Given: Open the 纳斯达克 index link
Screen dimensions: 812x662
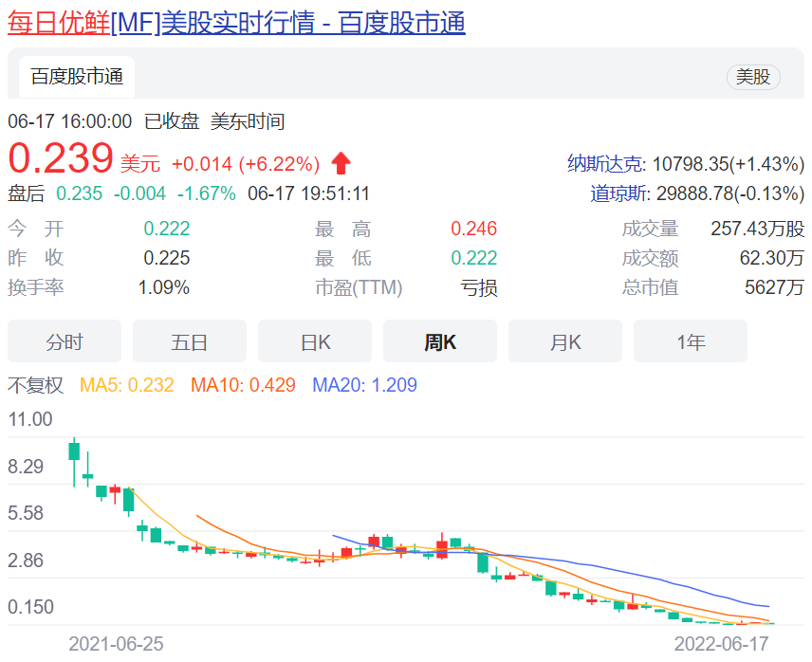Looking at the screenshot, I should coord(606,164).
